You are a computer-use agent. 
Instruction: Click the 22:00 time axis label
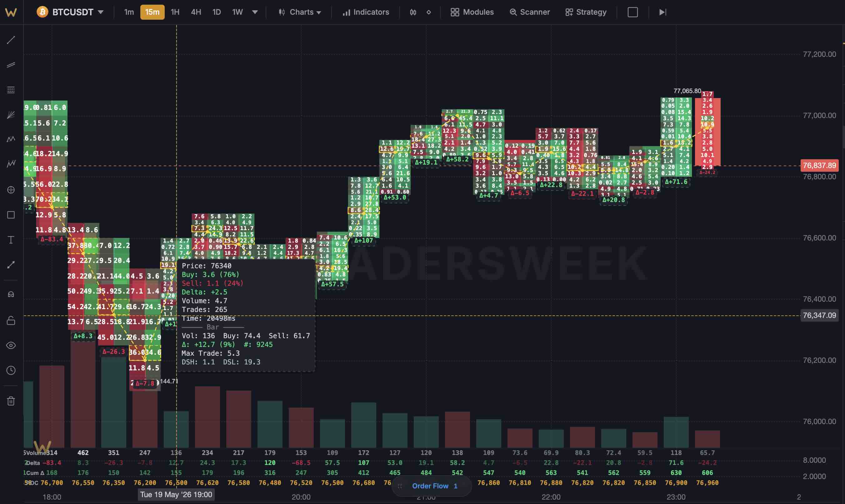(x=551, y=497)
